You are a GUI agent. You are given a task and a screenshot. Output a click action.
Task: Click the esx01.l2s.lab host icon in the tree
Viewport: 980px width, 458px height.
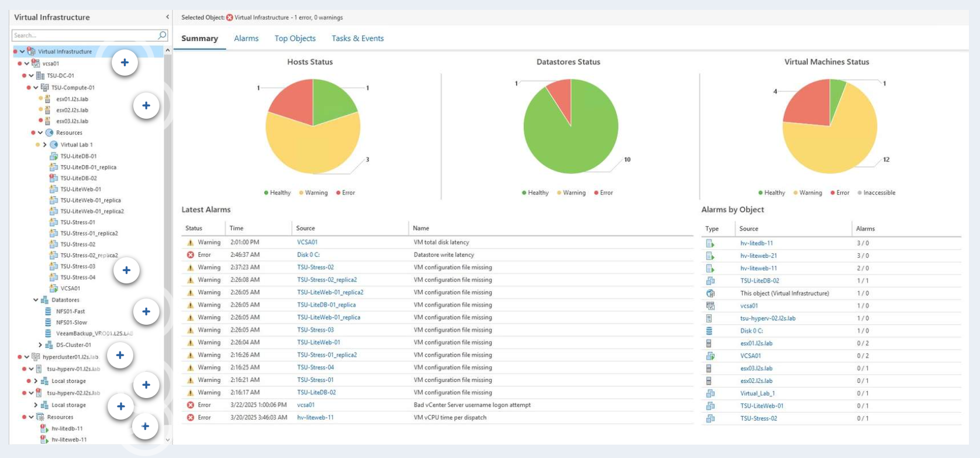pos(48,99)
